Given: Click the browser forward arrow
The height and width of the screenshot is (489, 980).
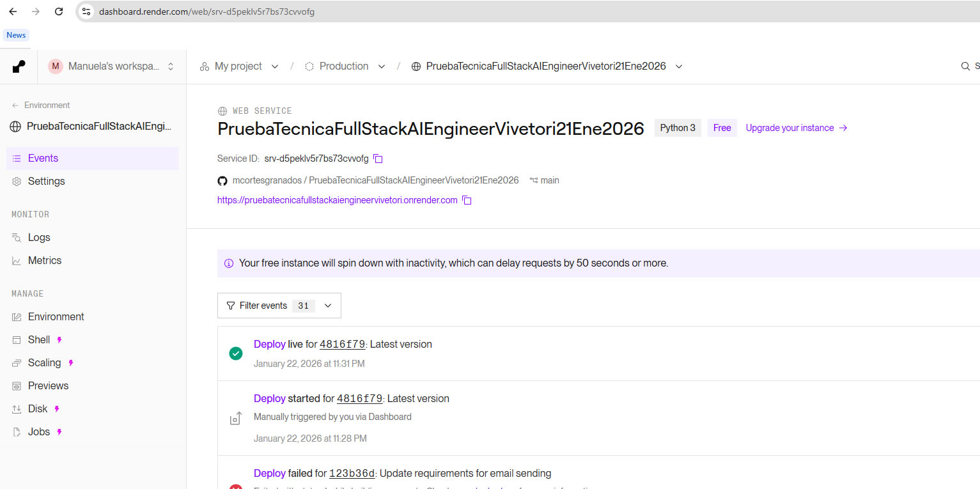Looking at the screenshot, I should (x=36, y=12).
